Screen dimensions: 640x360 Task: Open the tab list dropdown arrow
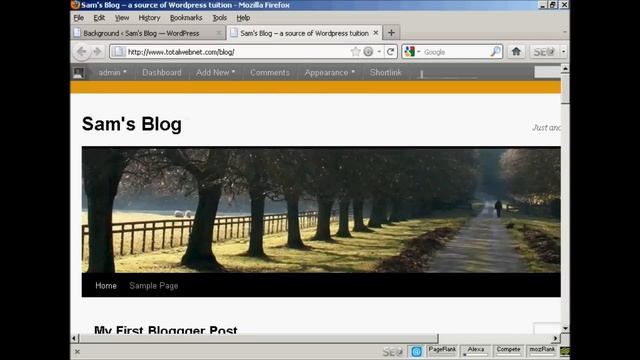pyautogui.click(x=565, y=32)
